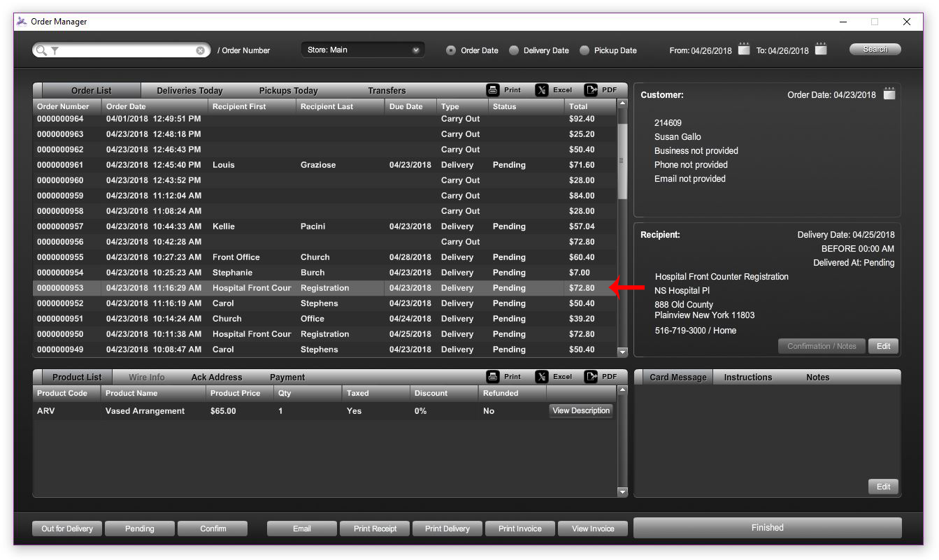Image resolution: width=939 pixels, height=560 pixels.
Task: Clear the order number search field
Action: tap(201, 50)
